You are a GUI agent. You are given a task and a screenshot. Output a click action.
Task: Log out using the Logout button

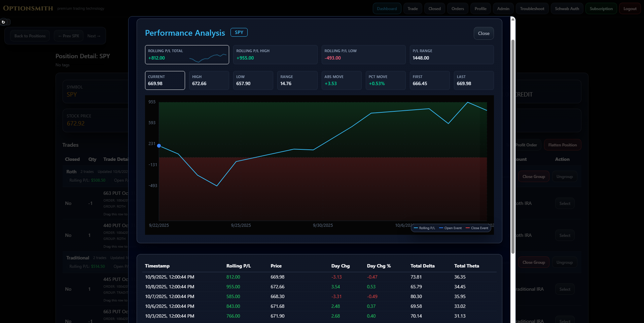[x=630, y=9]
